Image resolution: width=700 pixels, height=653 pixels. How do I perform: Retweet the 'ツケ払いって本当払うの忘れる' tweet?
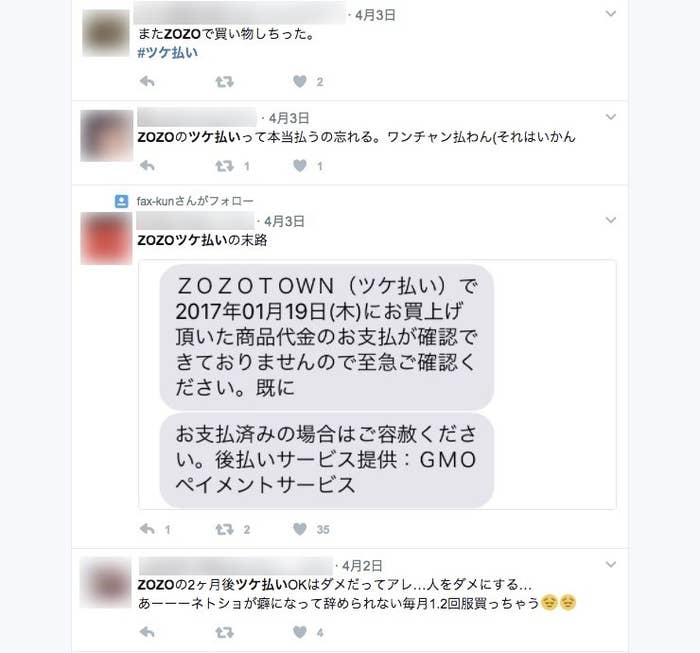coord(225,166)
